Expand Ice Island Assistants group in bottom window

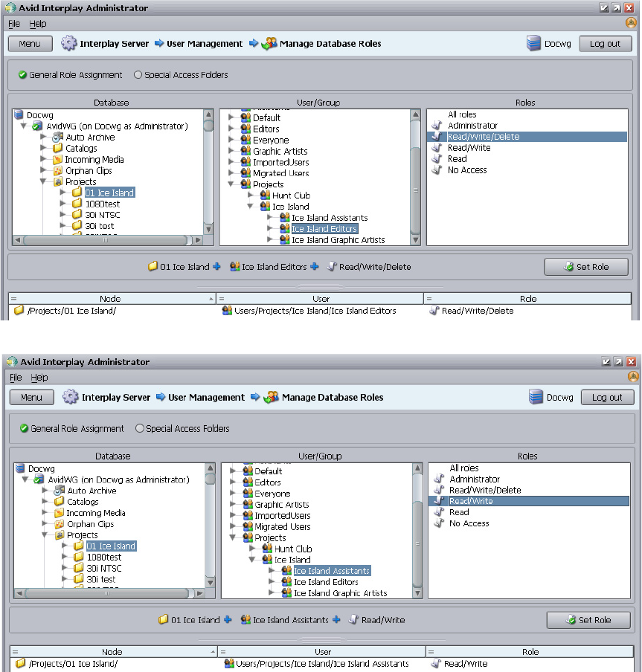click(x=272, y=570)
